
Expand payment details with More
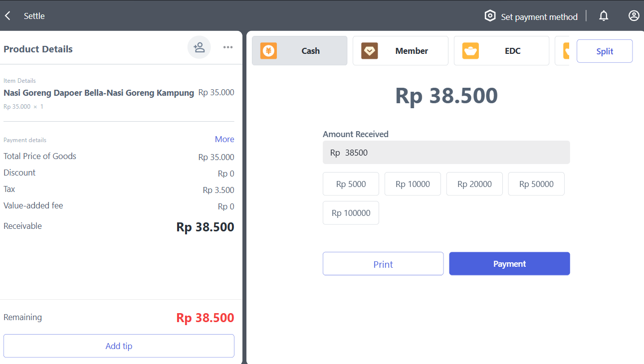point(224,139)
